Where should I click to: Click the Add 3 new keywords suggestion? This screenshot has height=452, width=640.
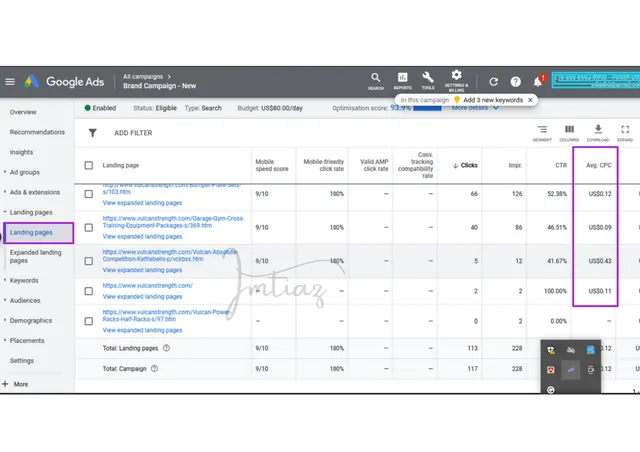point(493,100)
